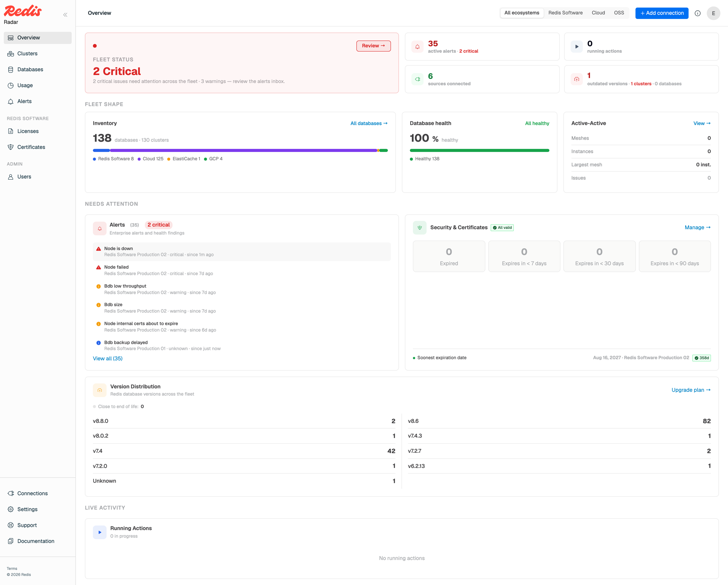
Task: Click the inventory distribution bar
Action: (x=240, y=150)
